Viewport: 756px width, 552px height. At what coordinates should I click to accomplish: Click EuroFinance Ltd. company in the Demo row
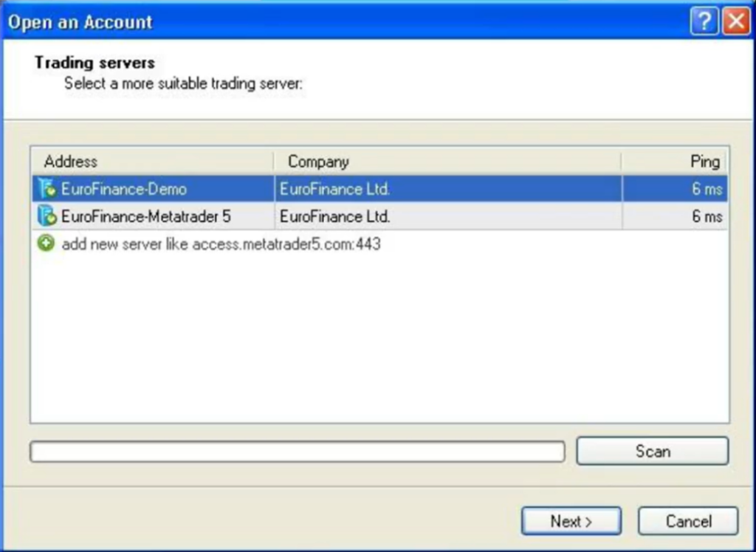(x=334, y=189)
